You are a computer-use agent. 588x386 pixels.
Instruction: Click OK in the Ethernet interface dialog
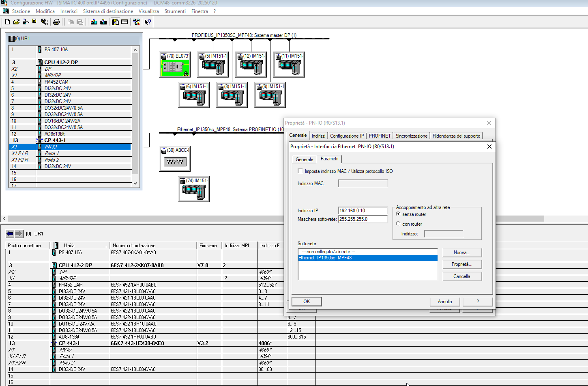[307, 302]
